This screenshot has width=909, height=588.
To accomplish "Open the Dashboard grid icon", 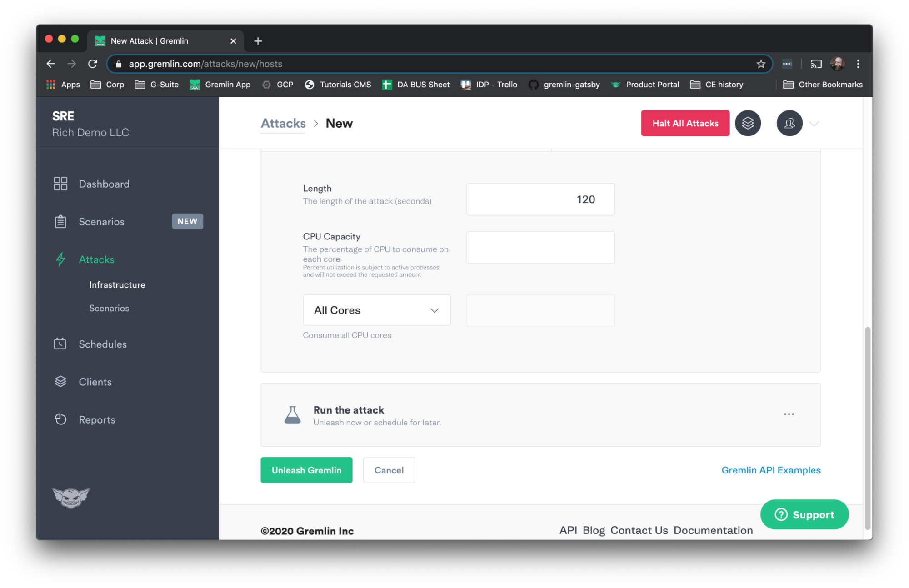I will (x=60, y=184).
